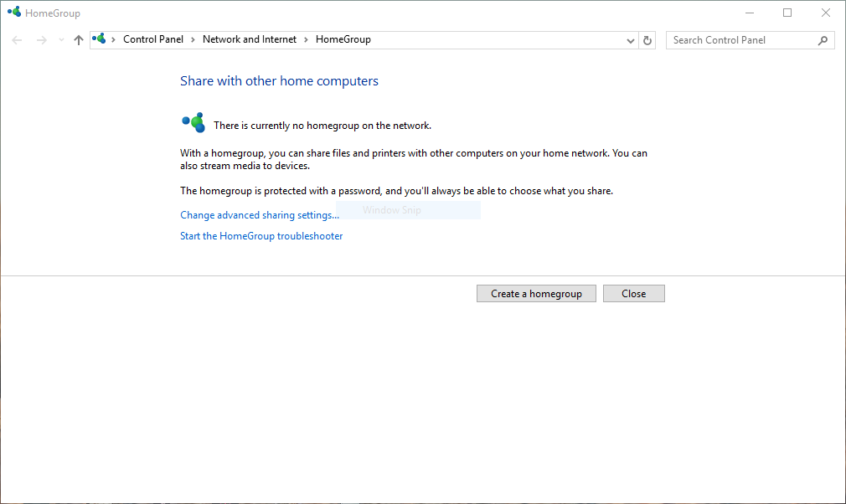846x504 pixels.
Task: Navigate to Control Panel breadcrumb
Action: (x=153, y=39)
